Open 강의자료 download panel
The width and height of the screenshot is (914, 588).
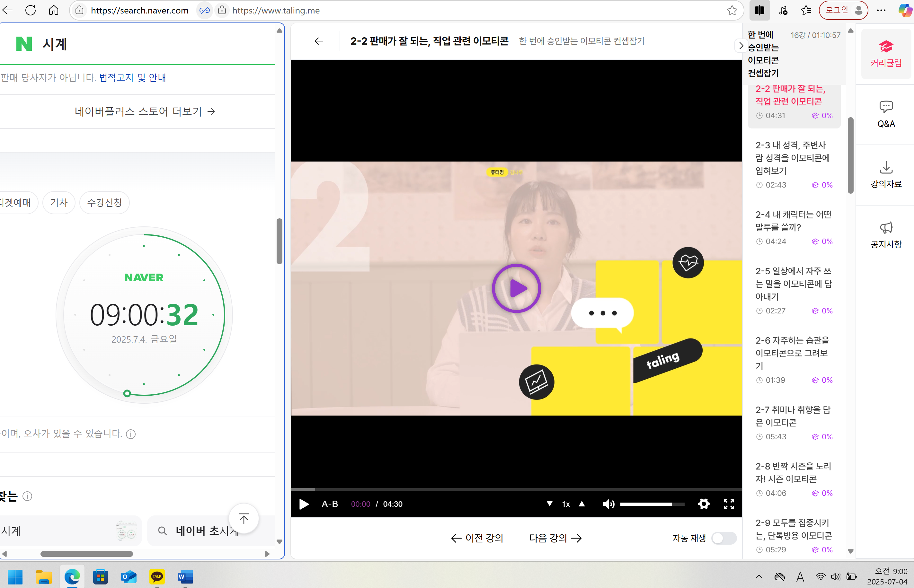pyautogui.click(x=886, y=174)
